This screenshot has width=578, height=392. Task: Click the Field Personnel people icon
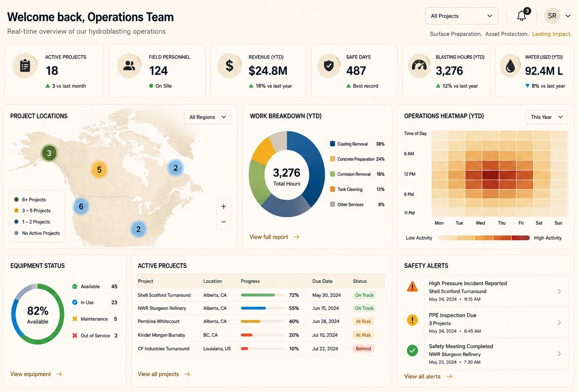click(x=129, y=66)
